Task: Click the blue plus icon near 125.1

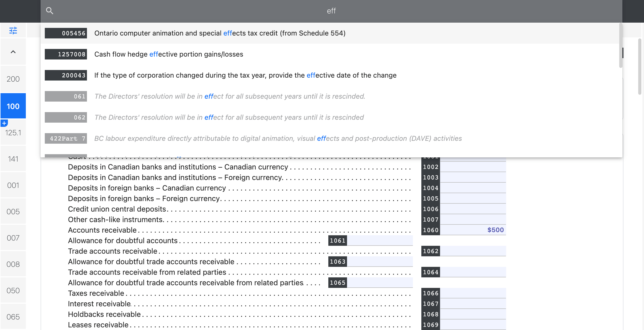Action: 4,123
